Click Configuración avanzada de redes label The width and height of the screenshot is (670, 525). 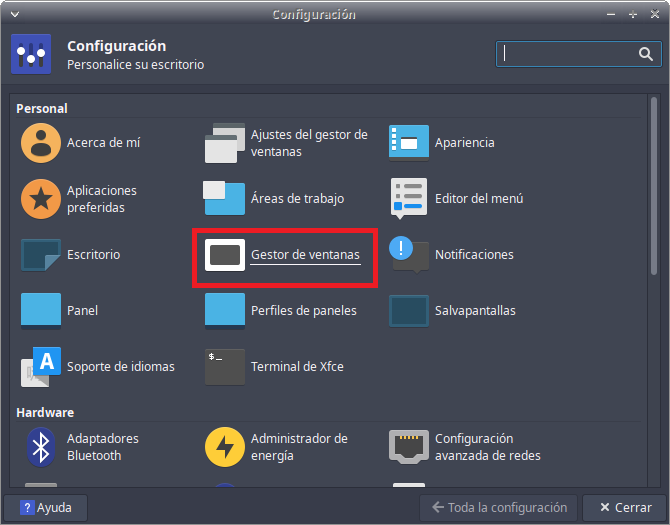[x=488, y=447]
